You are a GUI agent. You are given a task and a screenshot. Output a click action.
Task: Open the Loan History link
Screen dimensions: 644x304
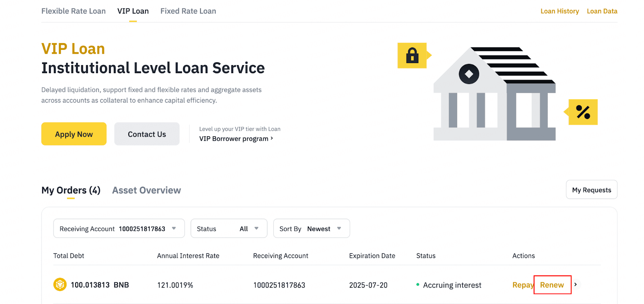[559, 11]
